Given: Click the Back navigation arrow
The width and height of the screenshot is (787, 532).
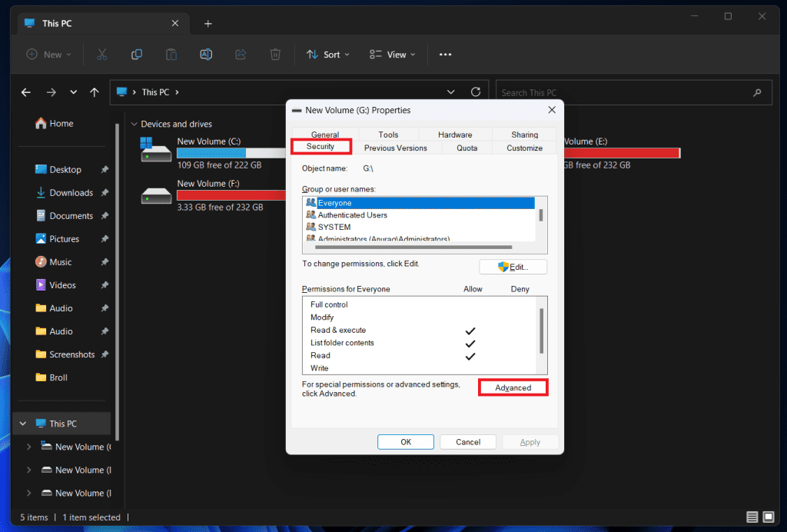Looking at the screenshot, I should point(25,91).
